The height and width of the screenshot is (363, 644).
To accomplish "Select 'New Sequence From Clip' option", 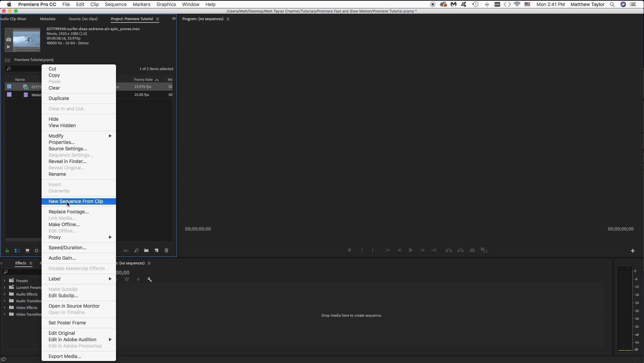I will click(76, 201).
